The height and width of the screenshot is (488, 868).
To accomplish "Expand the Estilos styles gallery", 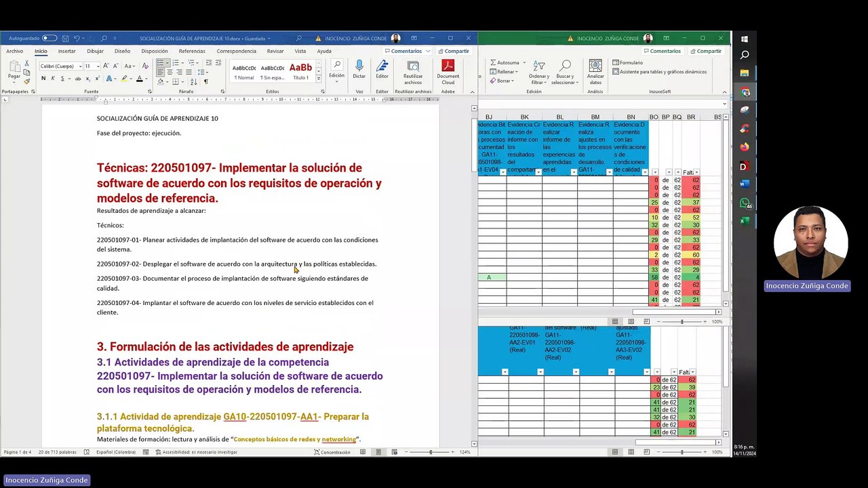I will click(320, 79).
